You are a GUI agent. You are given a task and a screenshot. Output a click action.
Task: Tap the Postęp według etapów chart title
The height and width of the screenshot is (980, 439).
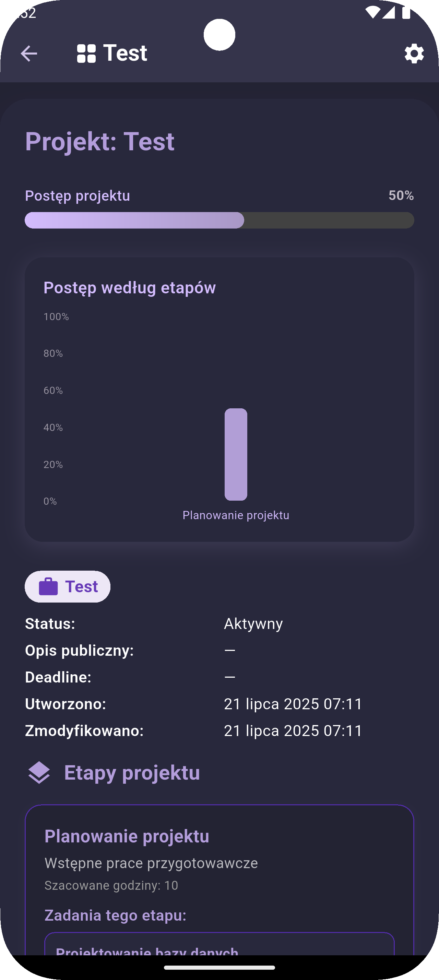click(x=130, y=287)
